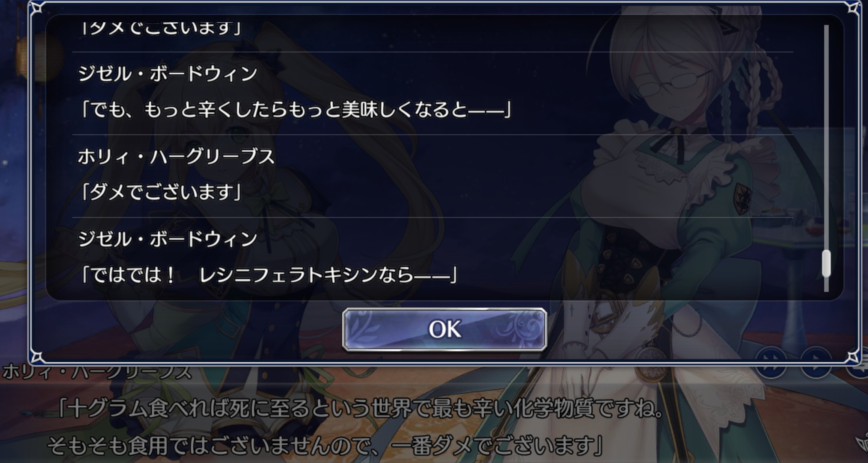Click the bottom-right corner star ornament
The image size is (868, 463).
[853, 357]
